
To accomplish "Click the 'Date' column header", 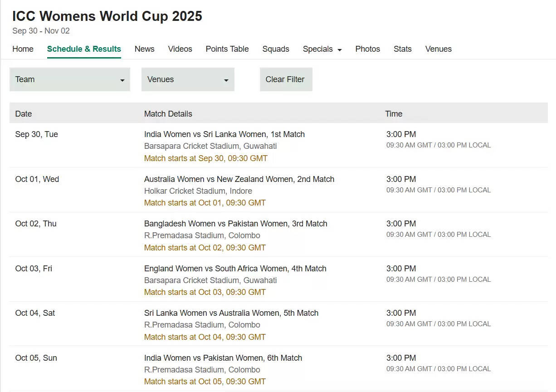I will [x=24, y=114].
